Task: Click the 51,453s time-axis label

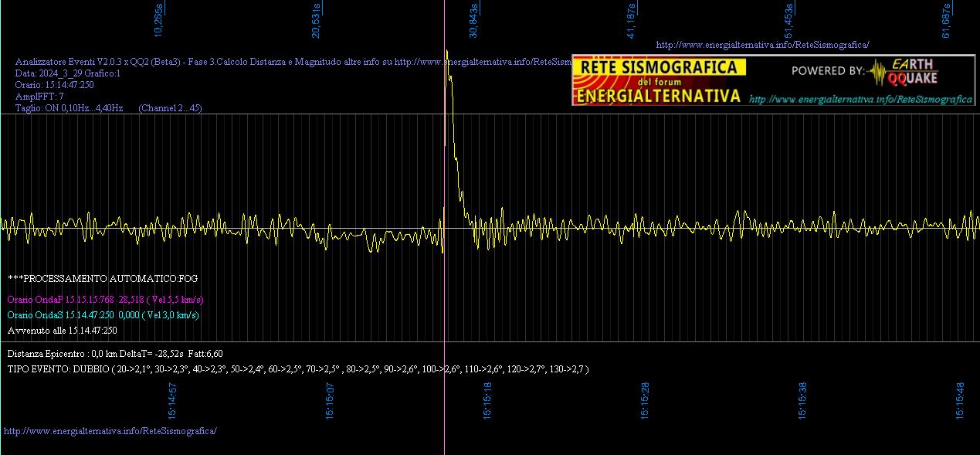Action: 789,20
